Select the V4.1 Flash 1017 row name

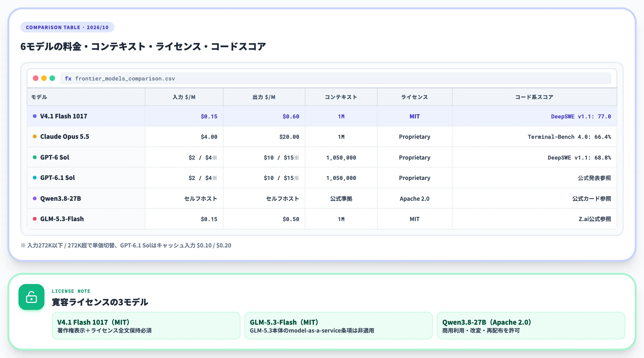click(x=64, y=116)
